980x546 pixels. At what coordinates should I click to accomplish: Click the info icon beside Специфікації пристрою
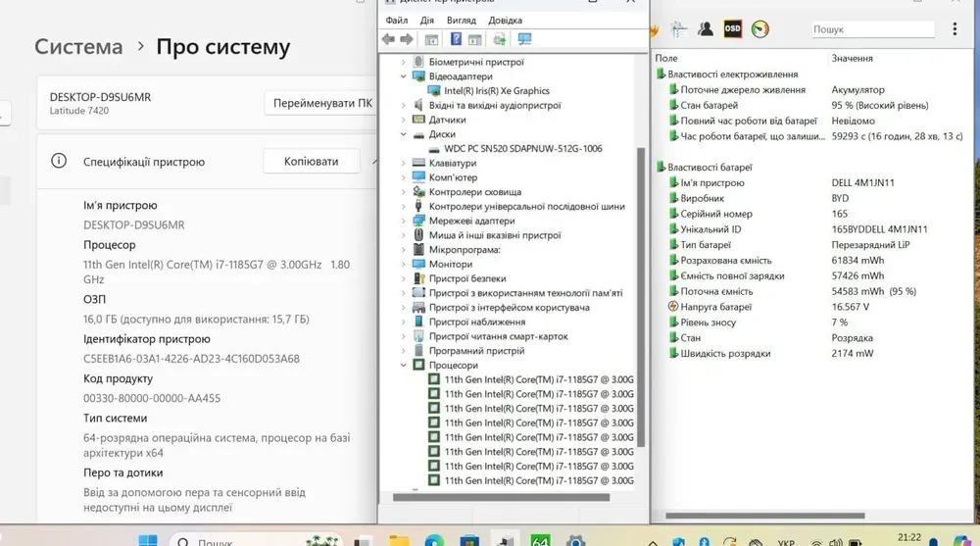(x=59, y=161)
